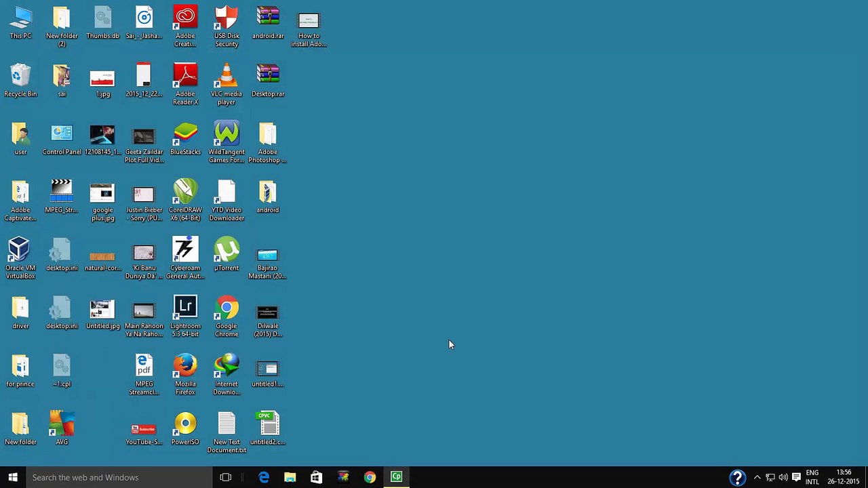Launch Microsoft Edge from the taskbar
Image resolution: width=868 pixels, height=488 pixels.
tap(264, 477)
